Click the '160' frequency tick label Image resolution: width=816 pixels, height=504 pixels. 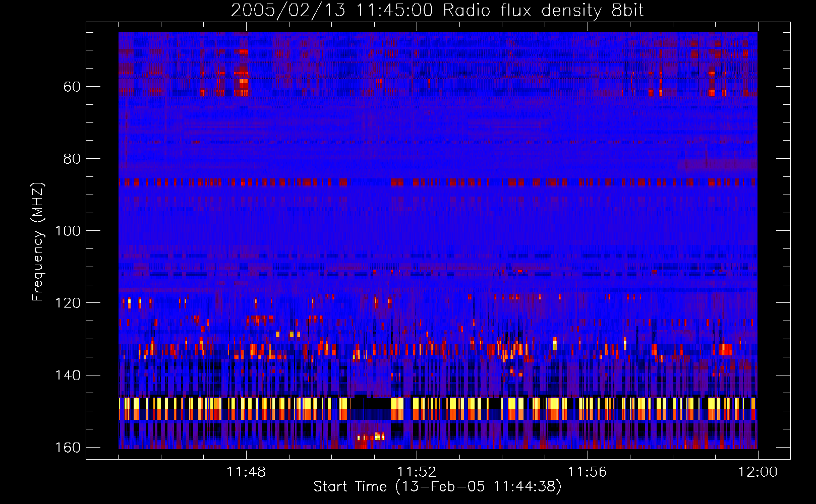(x=67, y=448)
